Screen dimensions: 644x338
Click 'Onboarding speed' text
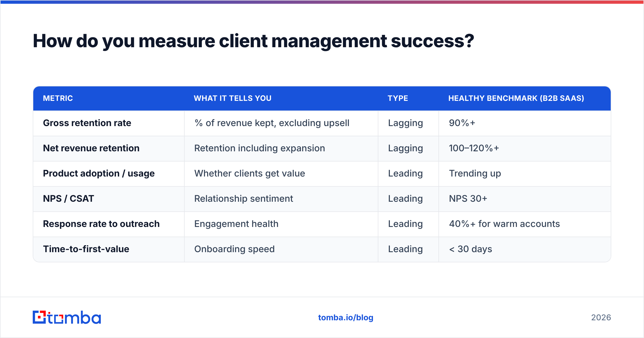[x=235, y=249]
